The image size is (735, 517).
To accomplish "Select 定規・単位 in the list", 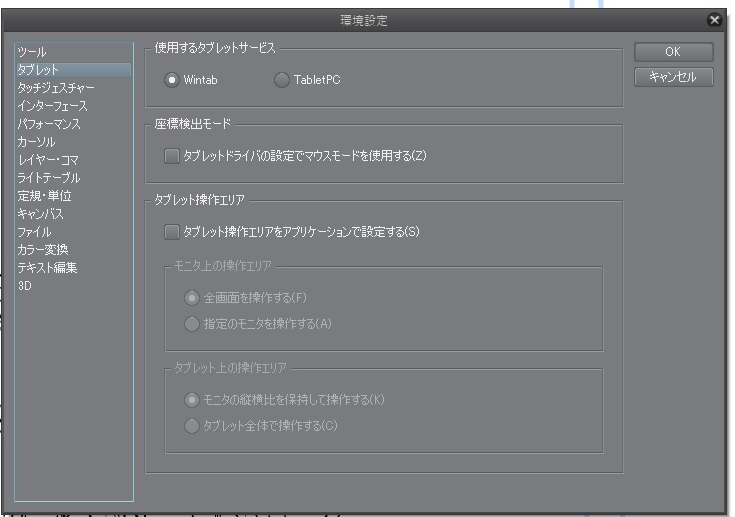I will [x=74, y=195].
